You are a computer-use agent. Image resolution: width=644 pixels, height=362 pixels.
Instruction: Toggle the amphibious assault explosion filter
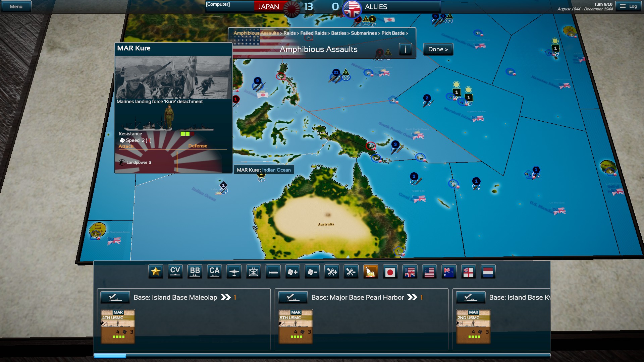point(370,272)
